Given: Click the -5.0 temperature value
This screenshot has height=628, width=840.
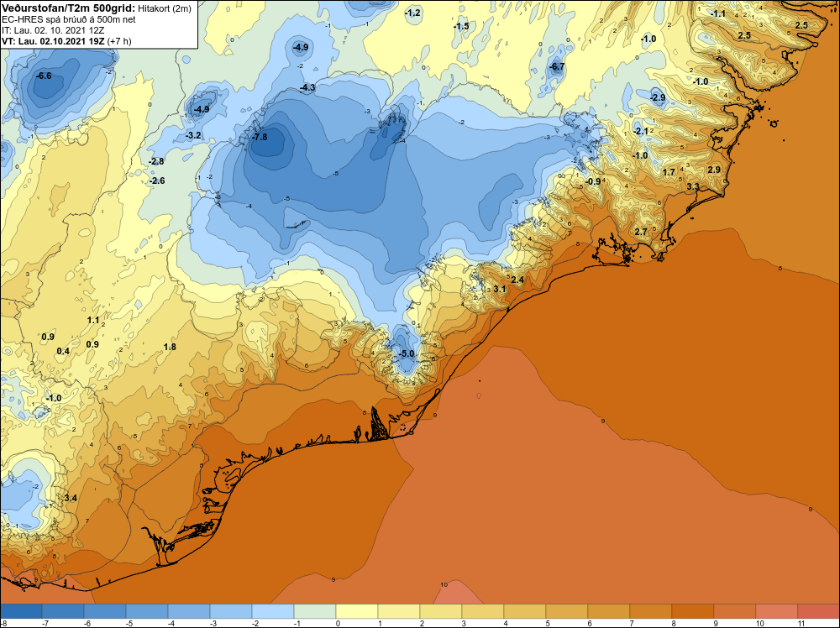Looking at the screenshot, I should tap(407, 353).
